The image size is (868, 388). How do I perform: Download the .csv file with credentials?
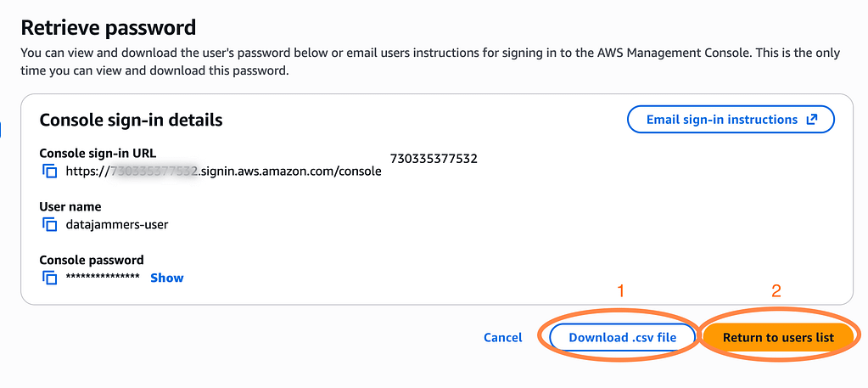pyautogui.click(x=622, y=337)
